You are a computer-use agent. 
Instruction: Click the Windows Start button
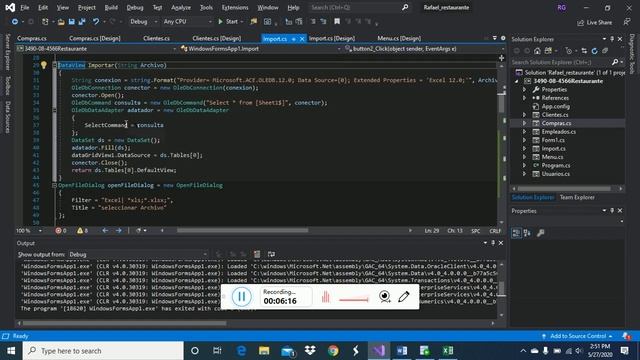(11, 351)
